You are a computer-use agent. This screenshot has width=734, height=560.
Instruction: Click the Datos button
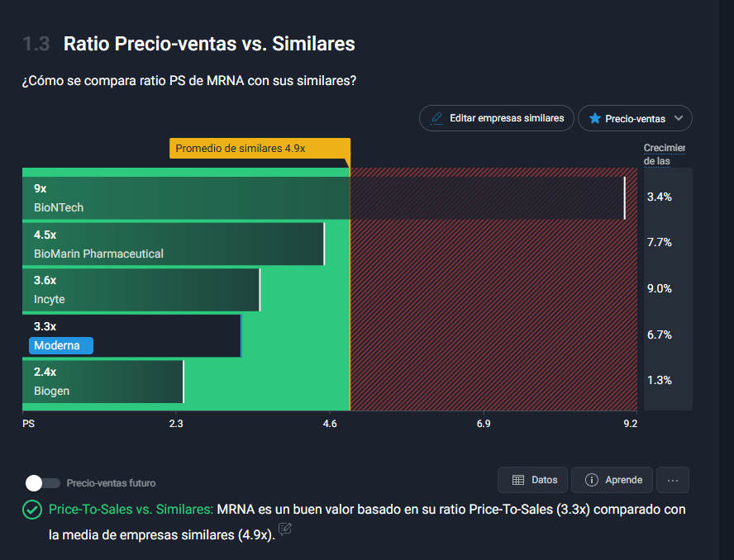tap(532, 480)
